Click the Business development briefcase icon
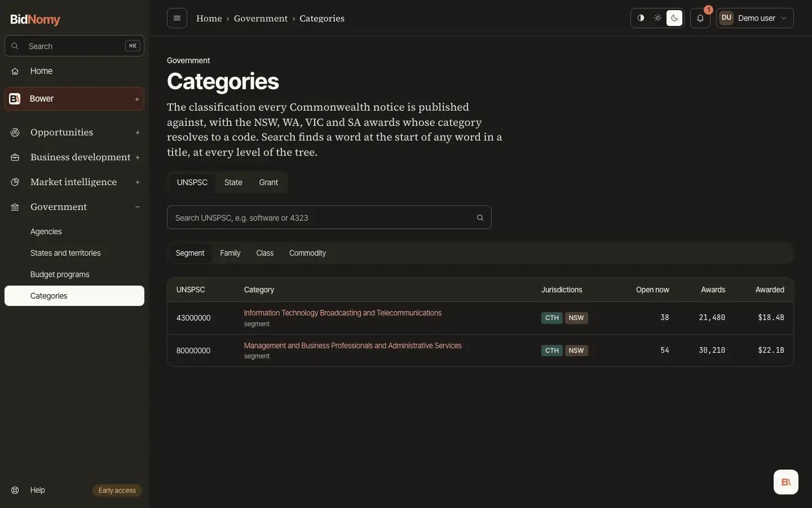Screen dimensions: 812x508 pos(15,157)
